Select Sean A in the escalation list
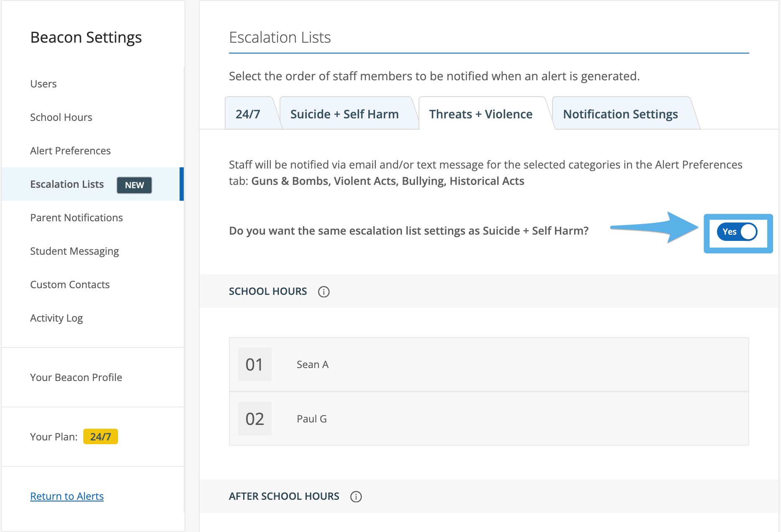 coord(313,364)
